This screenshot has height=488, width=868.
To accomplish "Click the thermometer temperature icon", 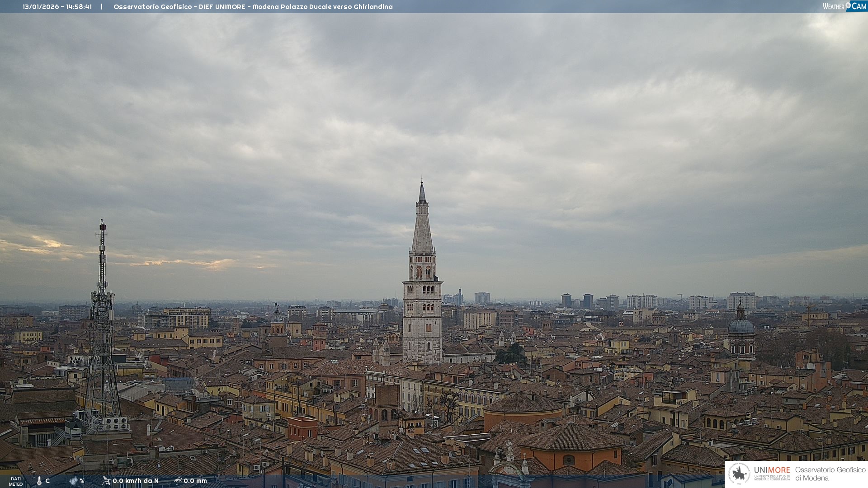I will pyautogui.click(x=39, y=481).
